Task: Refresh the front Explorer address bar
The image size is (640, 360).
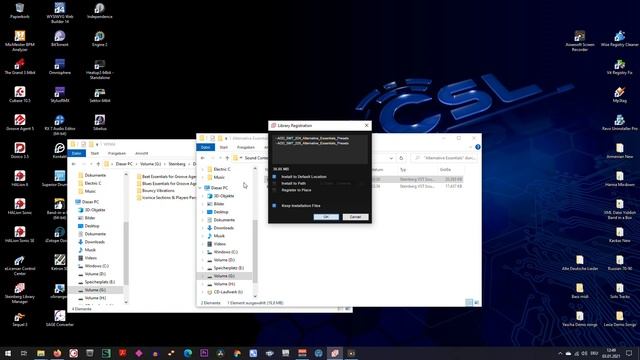Action: coord(401,158)
